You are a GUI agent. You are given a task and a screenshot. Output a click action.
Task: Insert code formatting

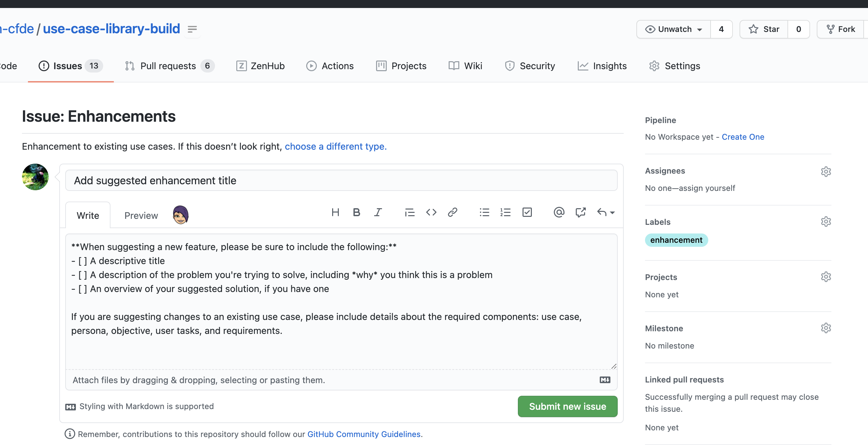431,213
